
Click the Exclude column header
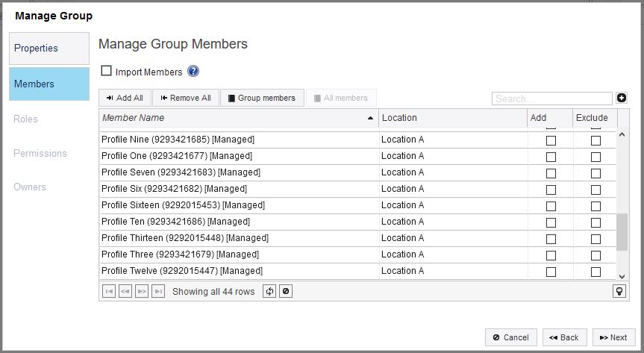pyautogui.click(x=595, y=118)
